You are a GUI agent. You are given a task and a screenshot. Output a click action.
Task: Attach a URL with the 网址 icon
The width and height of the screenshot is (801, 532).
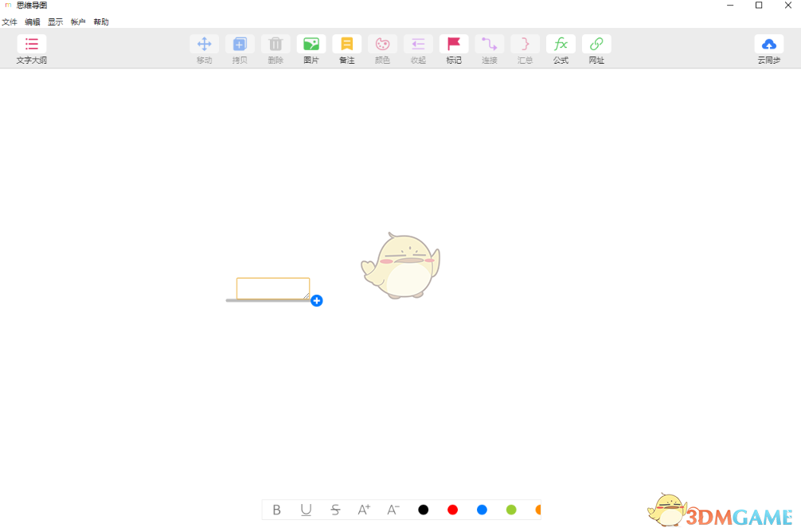click(596, 48)
